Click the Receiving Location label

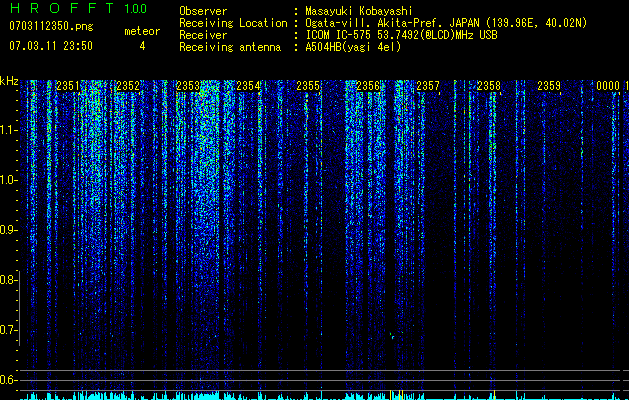click(233, 23)
